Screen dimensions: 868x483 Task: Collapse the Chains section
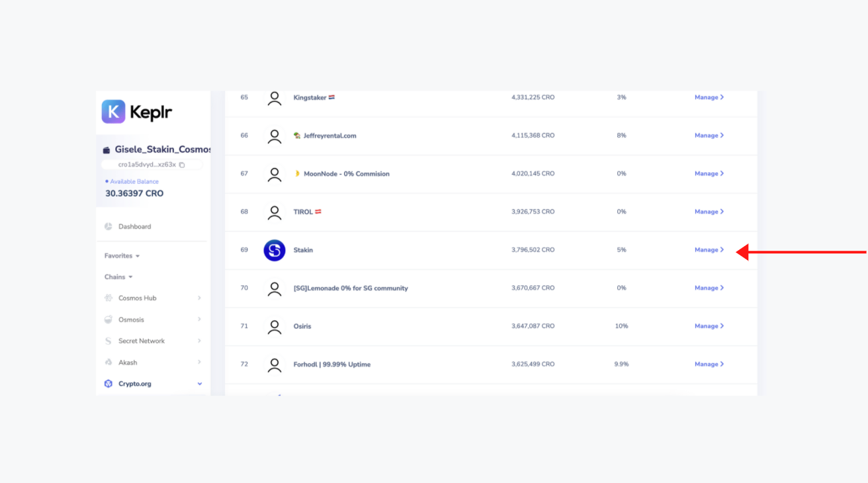118,277
